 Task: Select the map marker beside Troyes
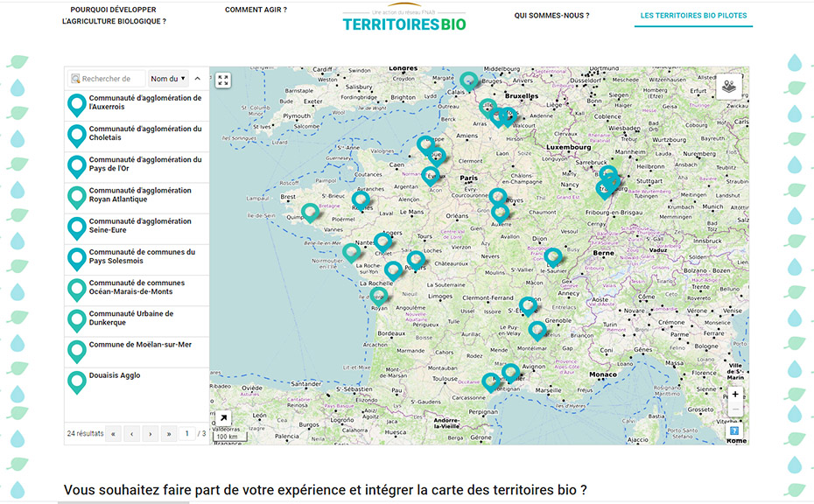(498, 197)
